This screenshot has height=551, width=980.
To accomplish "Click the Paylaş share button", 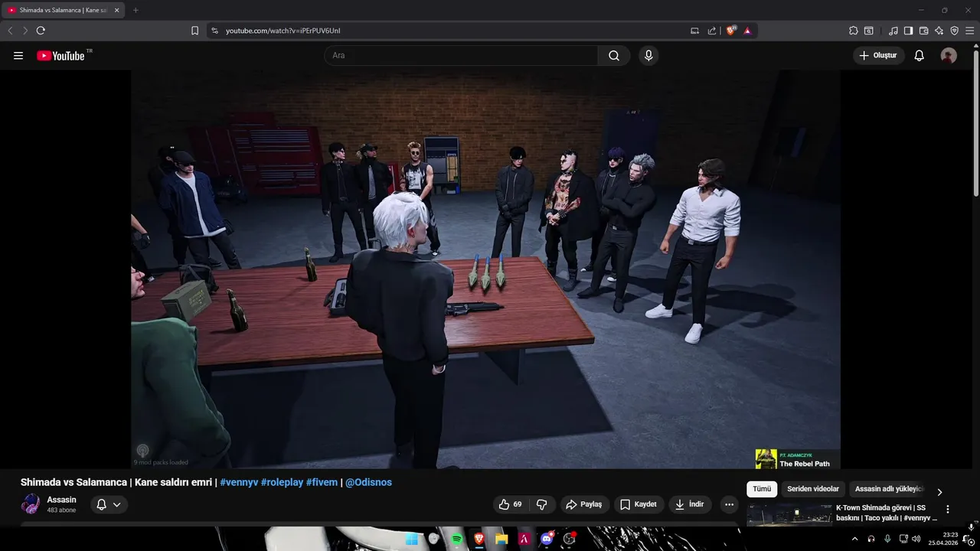I will click(x=584, y=504).
